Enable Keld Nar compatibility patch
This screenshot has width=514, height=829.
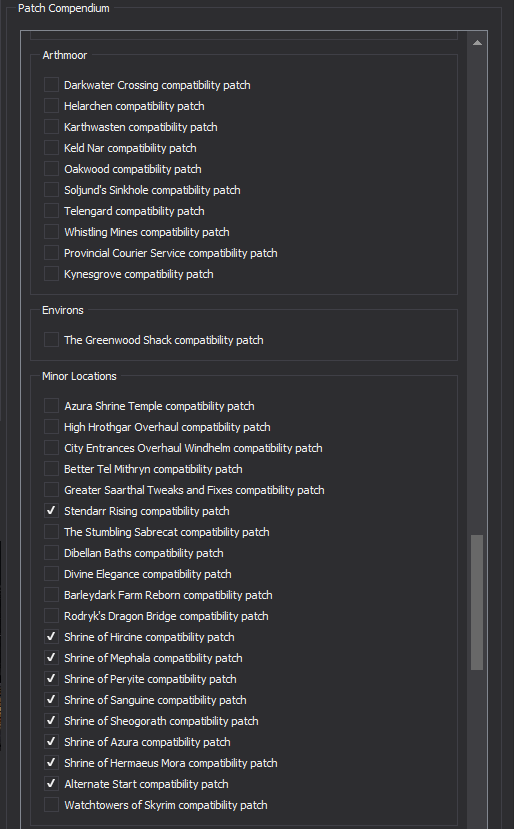click(x=51, y=148)
